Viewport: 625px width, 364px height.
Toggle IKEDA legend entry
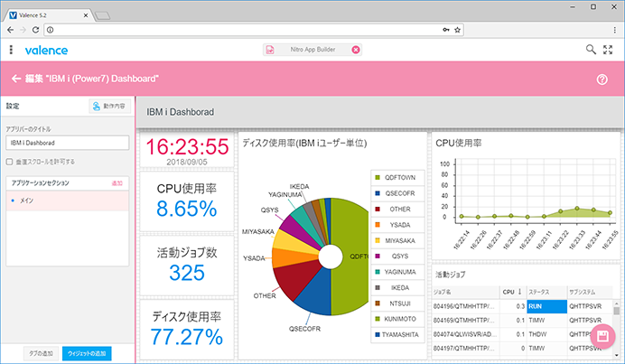click(x=397, y=287)
